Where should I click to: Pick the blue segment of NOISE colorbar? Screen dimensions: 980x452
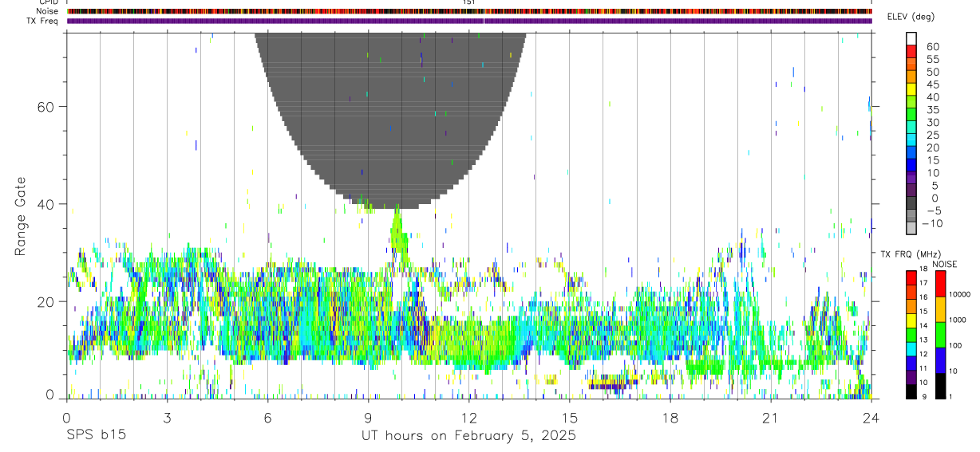tap(940, 360)
